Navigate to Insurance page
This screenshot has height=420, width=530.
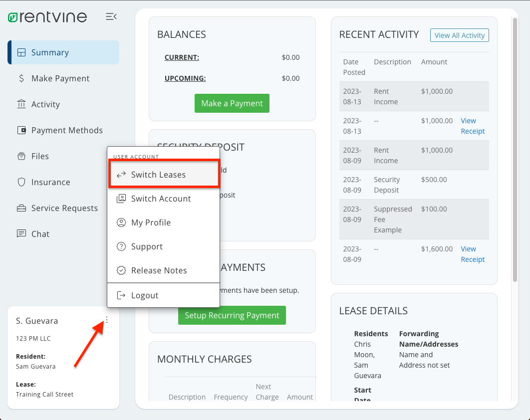(x=50, y=182)
